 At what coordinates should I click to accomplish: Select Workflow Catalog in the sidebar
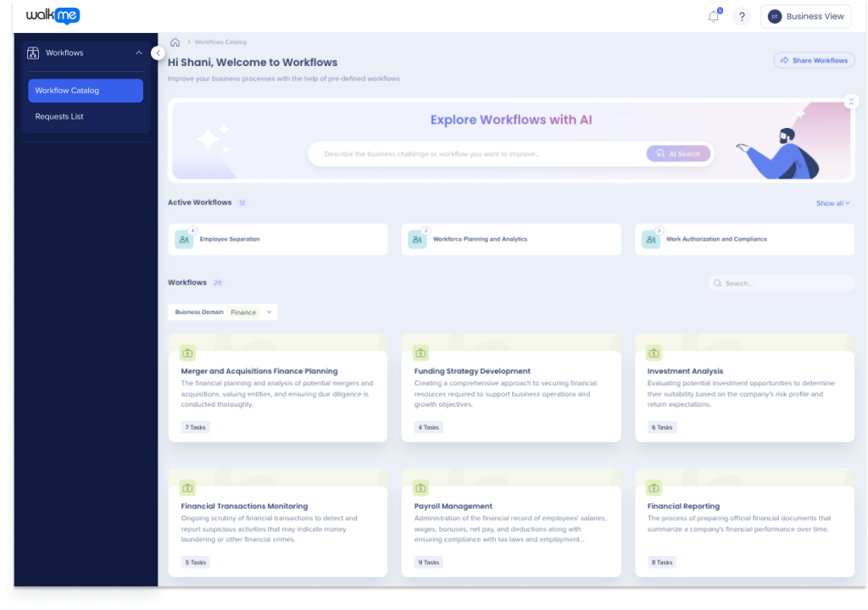tap(86, 91)
